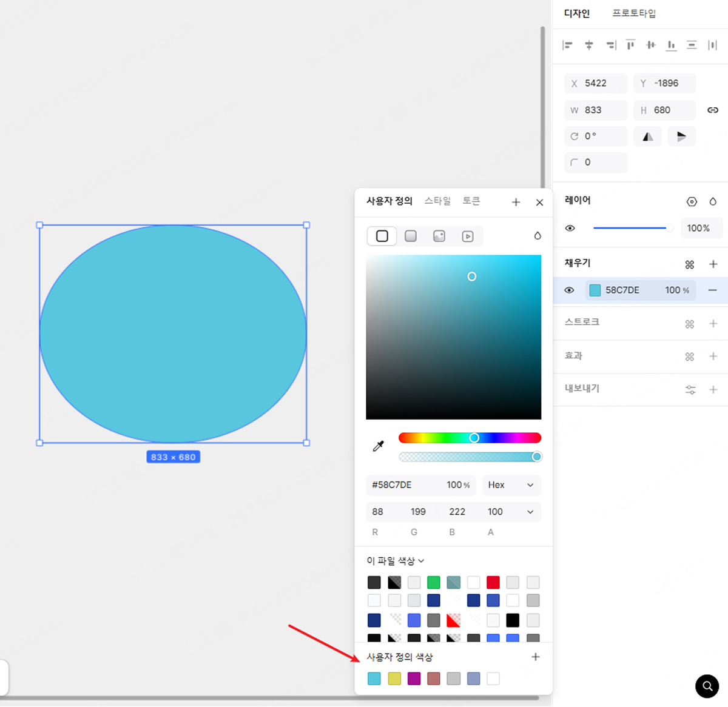This screenshot has height=707, width=728.
Task: Align selection to the right edge
Action: coord(611,45)
